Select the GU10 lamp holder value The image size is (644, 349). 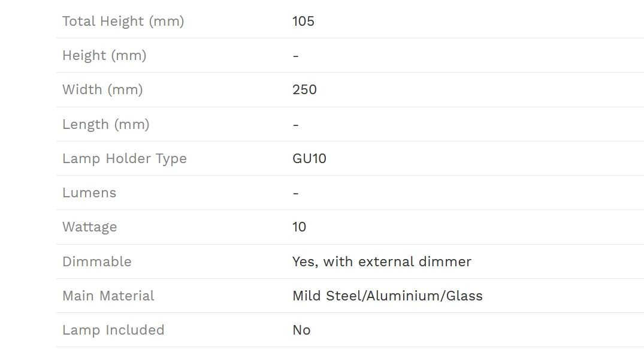coord(309,159)
